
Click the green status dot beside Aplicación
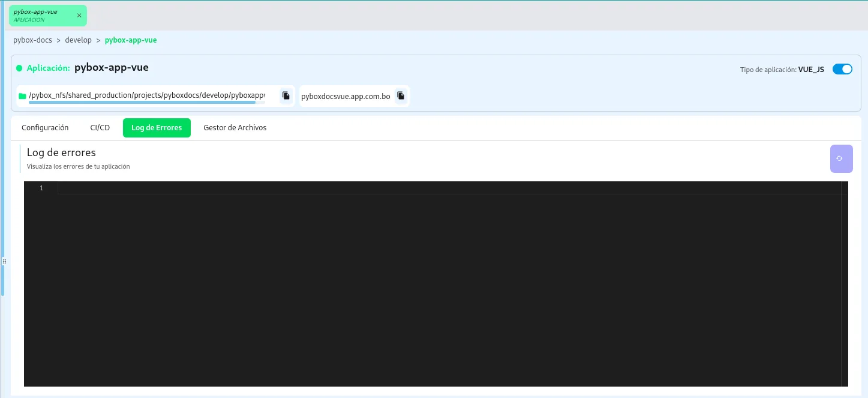pyautogui.click(x=19, y=68)
